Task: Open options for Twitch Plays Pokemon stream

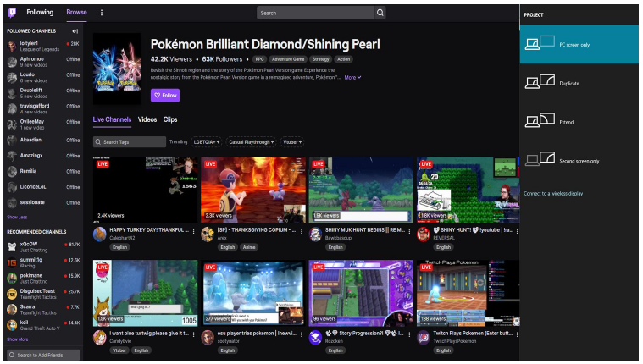Action: point(517,334)
